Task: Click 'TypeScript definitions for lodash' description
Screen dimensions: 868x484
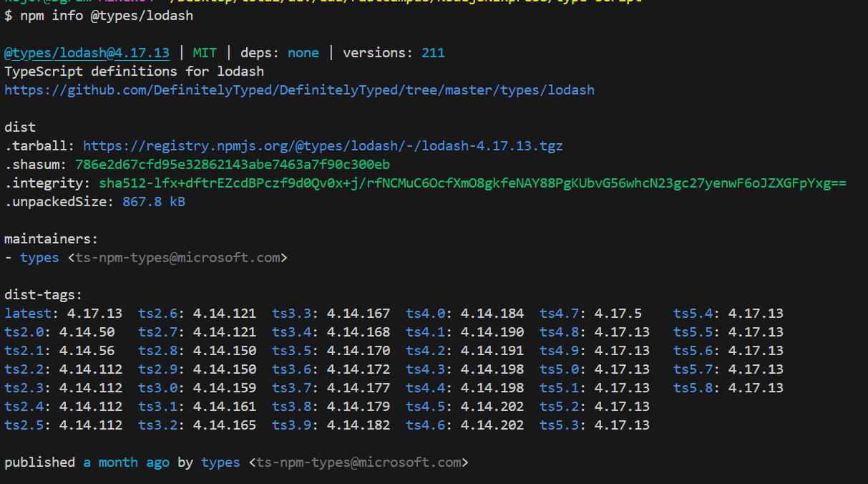Action: 135,72
